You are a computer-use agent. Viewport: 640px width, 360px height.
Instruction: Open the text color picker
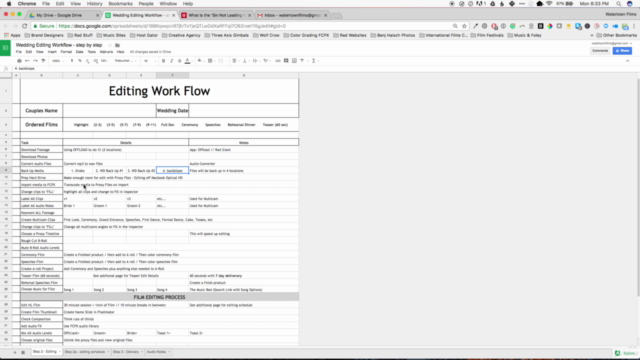pyautogui.click(x=188, y=61)
